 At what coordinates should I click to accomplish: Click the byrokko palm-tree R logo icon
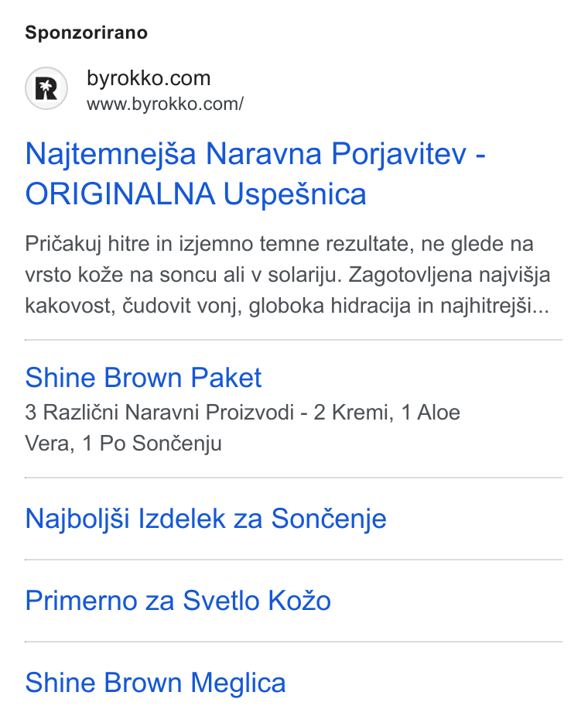click(x=46, y=88)
